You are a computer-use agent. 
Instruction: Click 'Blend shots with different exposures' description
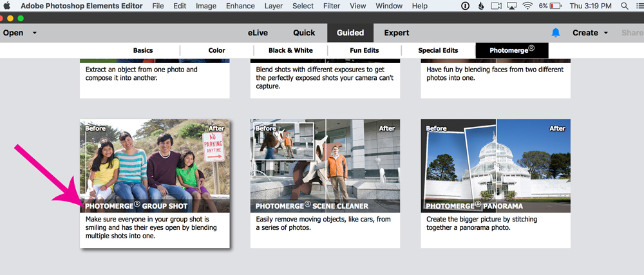[x=325, y=78]
